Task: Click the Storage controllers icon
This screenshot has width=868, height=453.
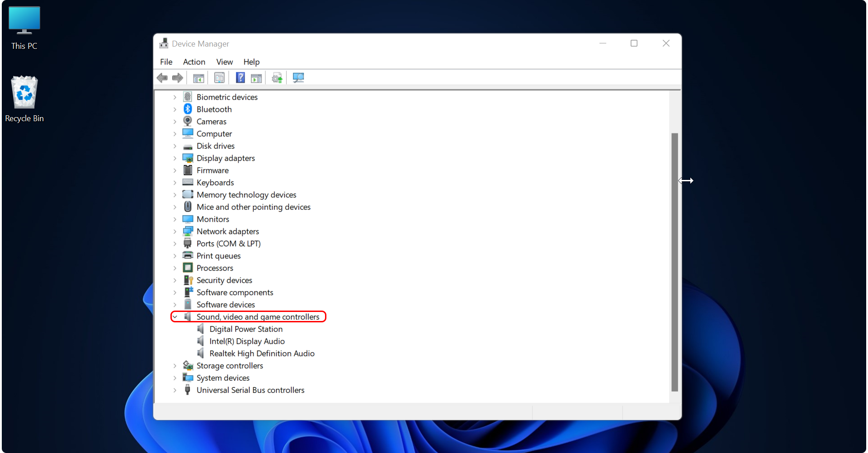Action: click(x=188, y=365)
